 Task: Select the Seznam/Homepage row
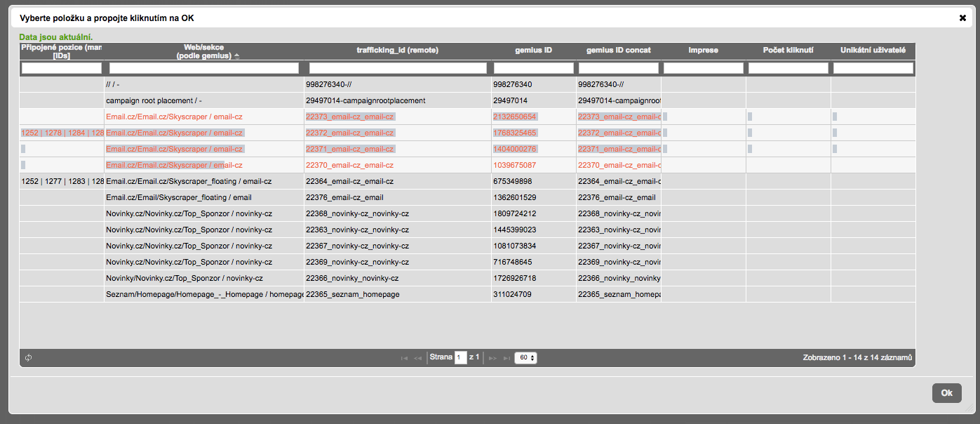pyautogui.click(x=203, y=295)
